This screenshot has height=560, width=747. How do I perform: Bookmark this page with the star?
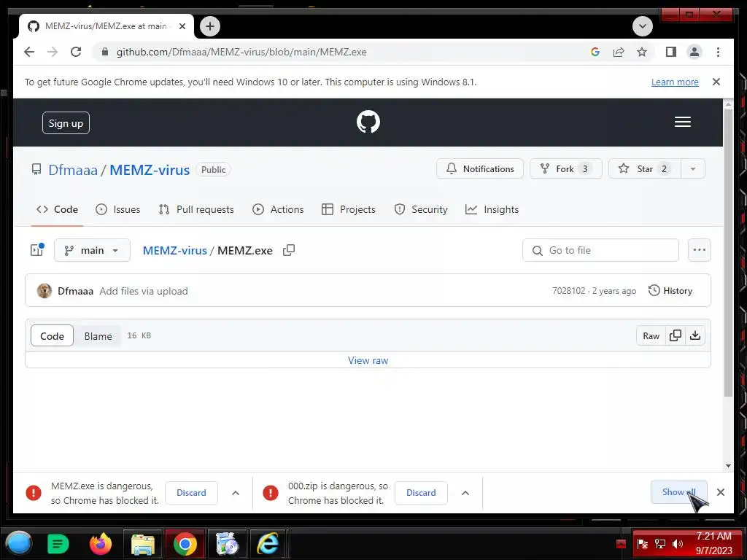pos(642,52)
